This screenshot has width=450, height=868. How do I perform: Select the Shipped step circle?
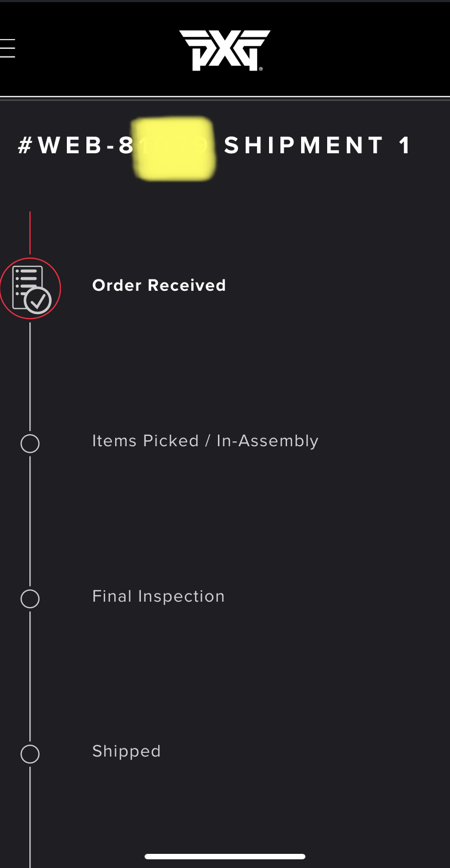click(x=30, y=754)
